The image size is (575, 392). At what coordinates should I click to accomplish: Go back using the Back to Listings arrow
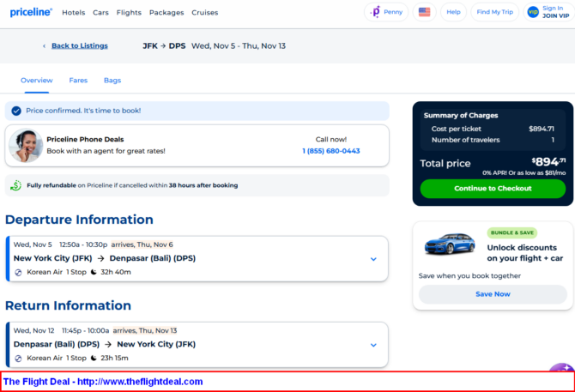(44, 45)
